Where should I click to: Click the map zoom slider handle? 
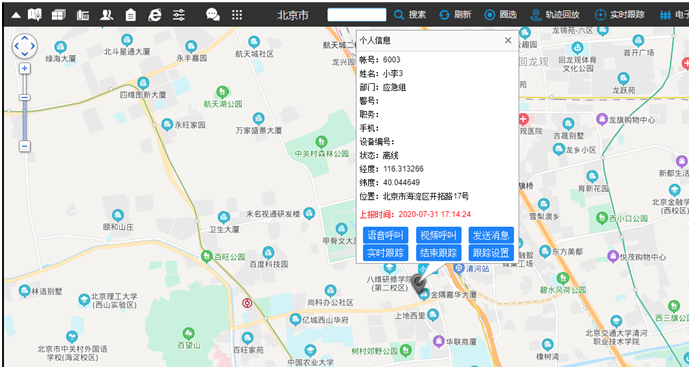click(25, 97)
